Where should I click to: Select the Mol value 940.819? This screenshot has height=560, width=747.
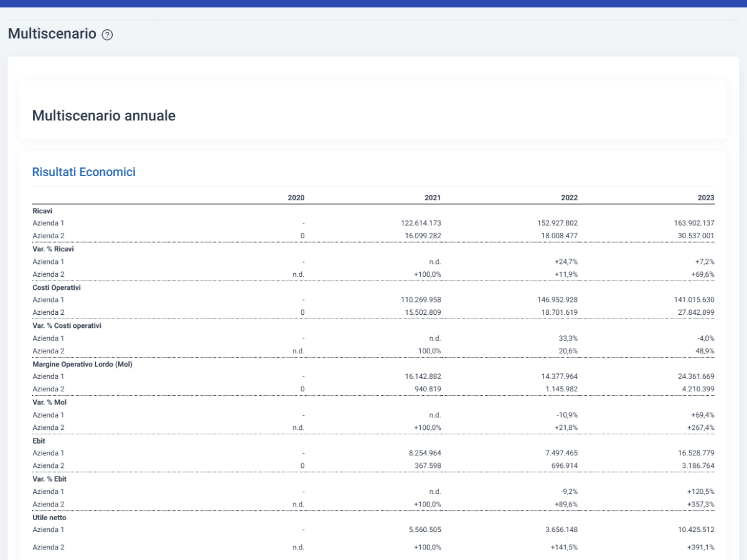[x=428, y=389]
